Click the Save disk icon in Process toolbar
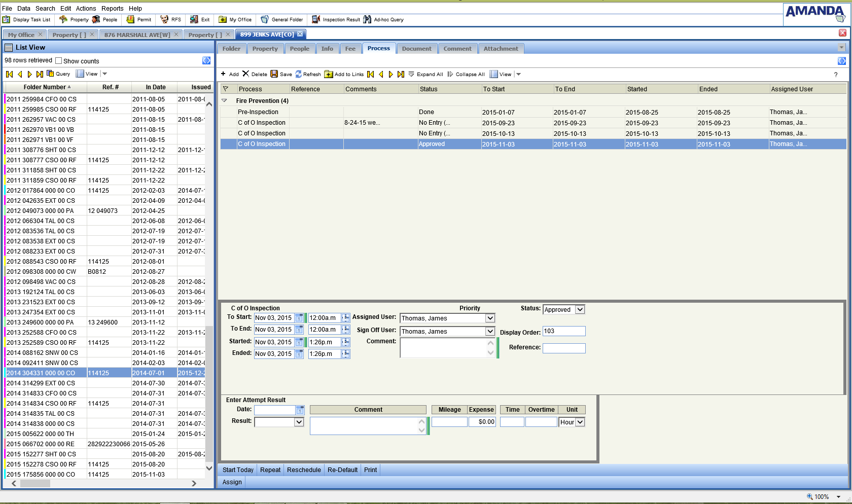The width and height of the screenshot is (852, 504). click(x=274, y=74)
